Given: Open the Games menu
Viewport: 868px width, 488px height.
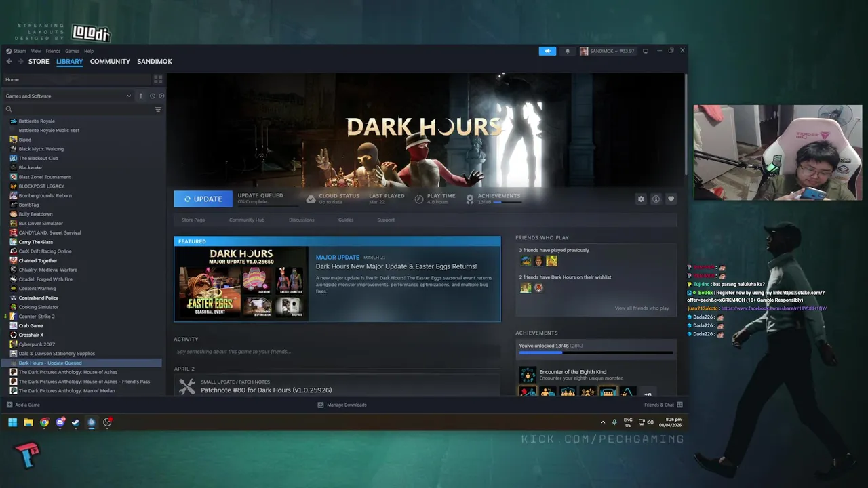Looking at the screenshot, I should [x=72, y=51].
